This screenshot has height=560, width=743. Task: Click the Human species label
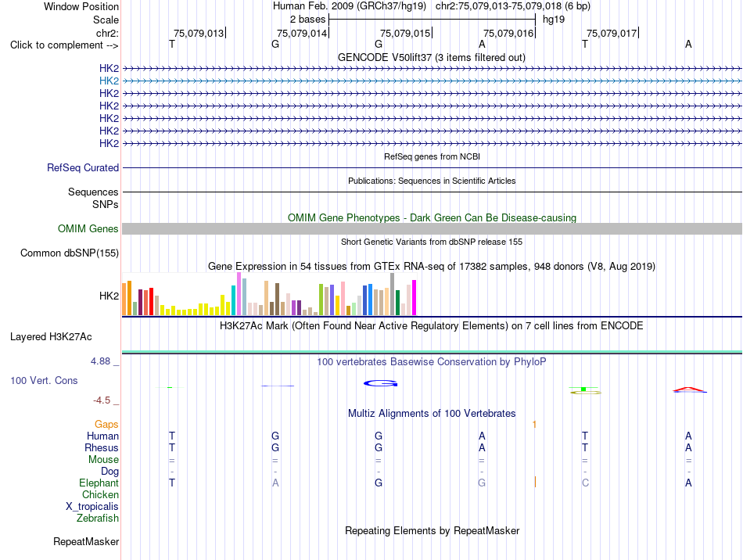pos(102,436)
